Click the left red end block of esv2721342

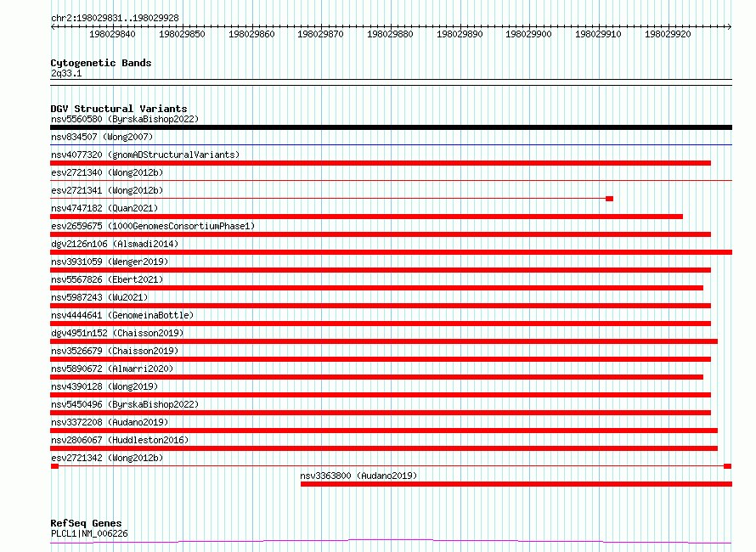pos(54,466)
